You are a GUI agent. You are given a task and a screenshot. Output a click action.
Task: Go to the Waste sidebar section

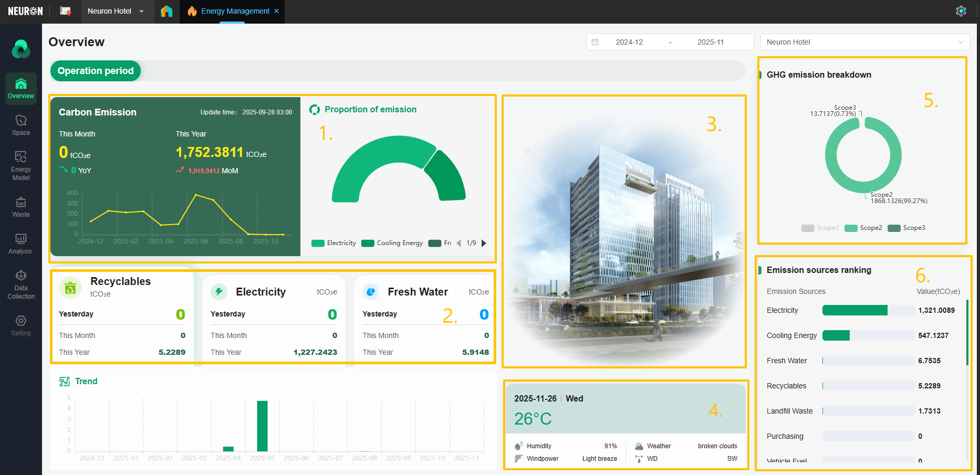[x=21, y=207]
